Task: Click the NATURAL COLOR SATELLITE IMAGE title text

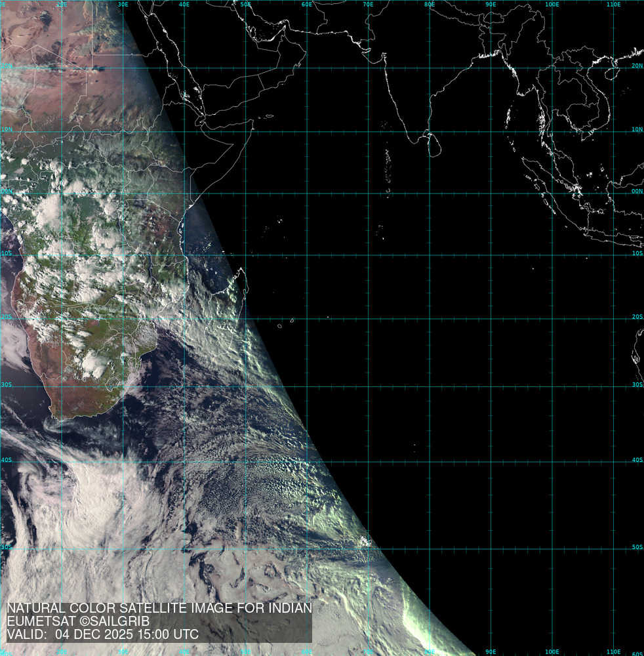Action: click(x=159, y=608)
